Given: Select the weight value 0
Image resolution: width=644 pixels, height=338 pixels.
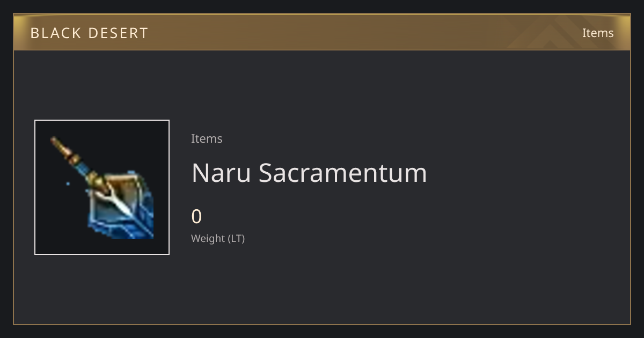Looking at the screenshot, I should [196, 217].
